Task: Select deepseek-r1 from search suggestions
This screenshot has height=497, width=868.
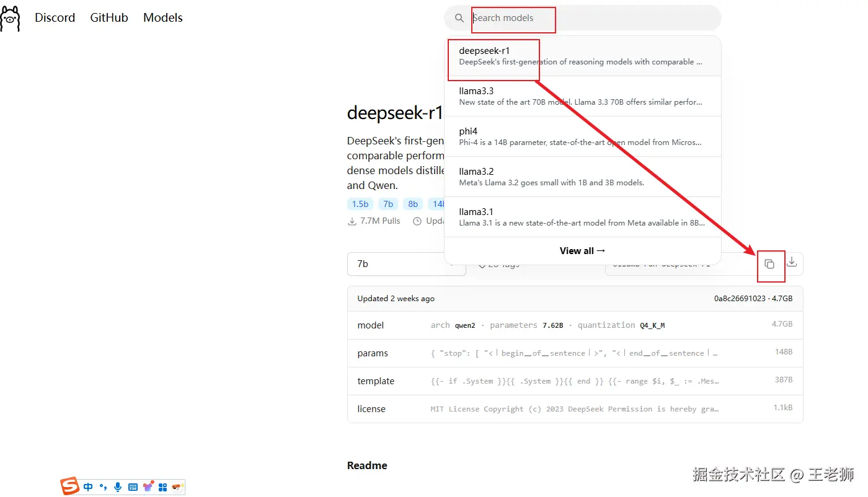Action: 583,56
